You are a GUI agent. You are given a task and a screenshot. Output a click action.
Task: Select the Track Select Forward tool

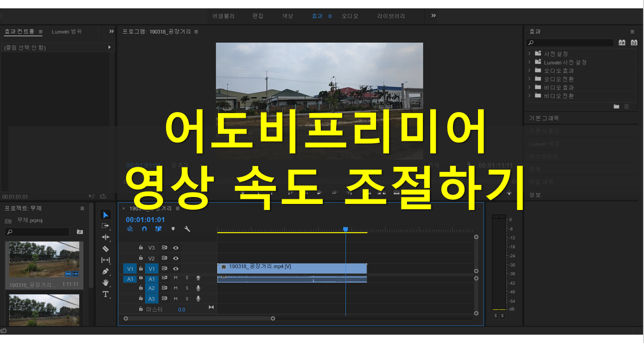coord(106,226)
